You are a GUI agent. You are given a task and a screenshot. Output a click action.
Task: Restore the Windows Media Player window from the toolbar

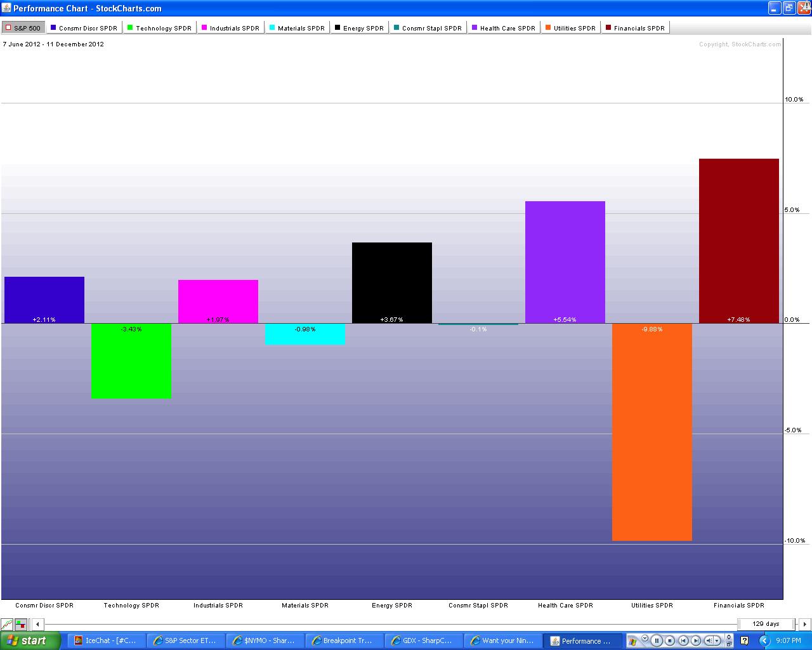point(729,644)
